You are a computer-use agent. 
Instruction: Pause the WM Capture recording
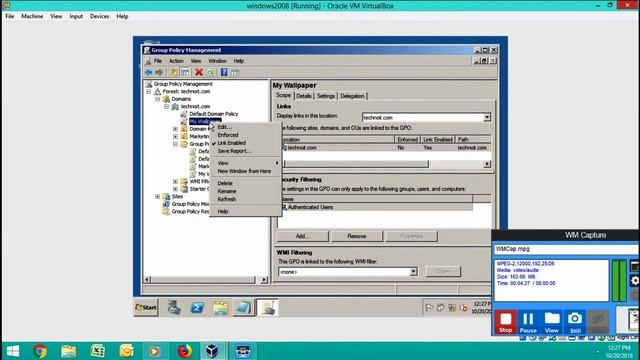[528, 322]
